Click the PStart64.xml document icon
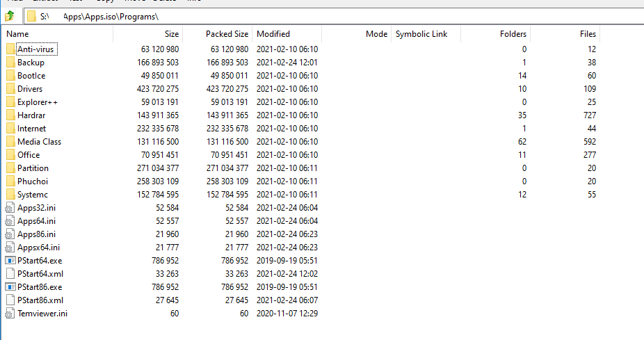 click(x=10, y=273)
